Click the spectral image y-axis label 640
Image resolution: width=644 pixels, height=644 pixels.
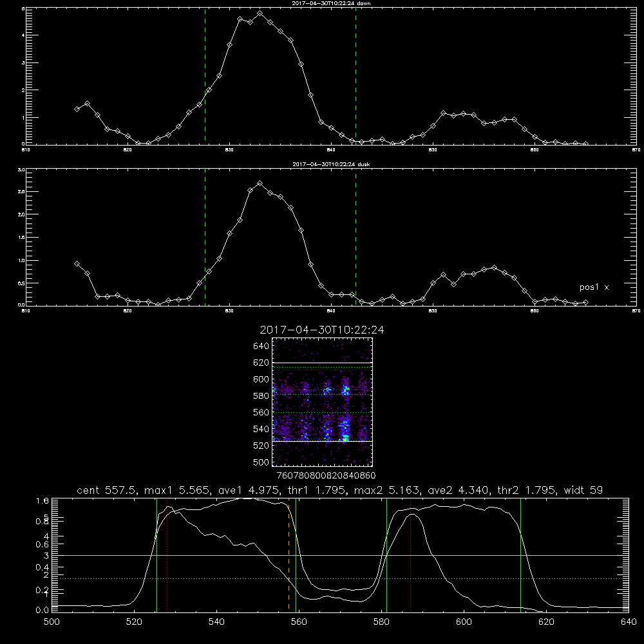(x=261, y=346)
